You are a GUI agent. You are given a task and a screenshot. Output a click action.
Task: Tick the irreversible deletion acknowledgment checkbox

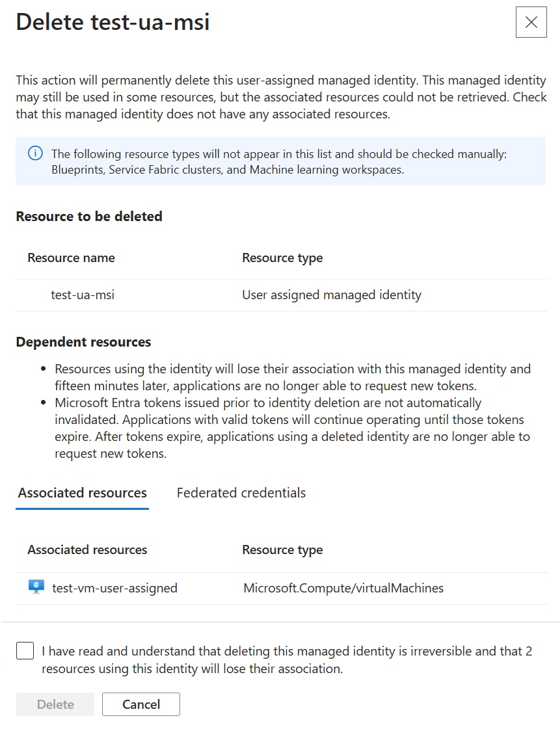[x=25, y=651]
